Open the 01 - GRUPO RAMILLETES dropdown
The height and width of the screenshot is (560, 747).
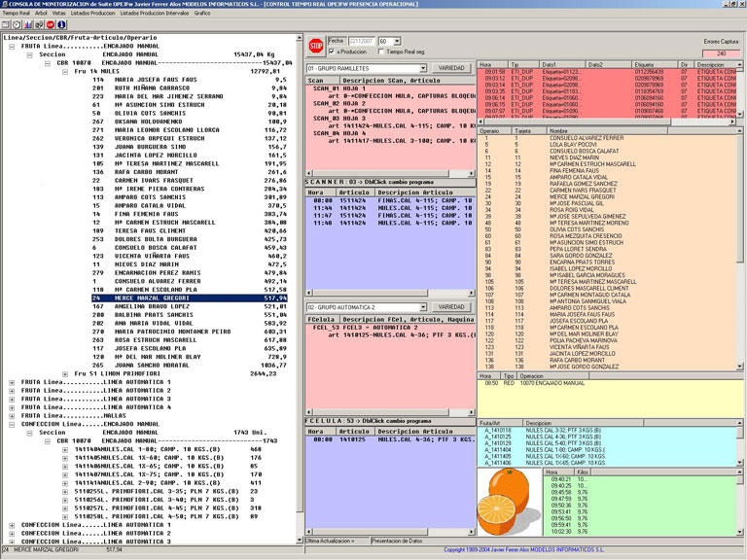coord(422,68)
